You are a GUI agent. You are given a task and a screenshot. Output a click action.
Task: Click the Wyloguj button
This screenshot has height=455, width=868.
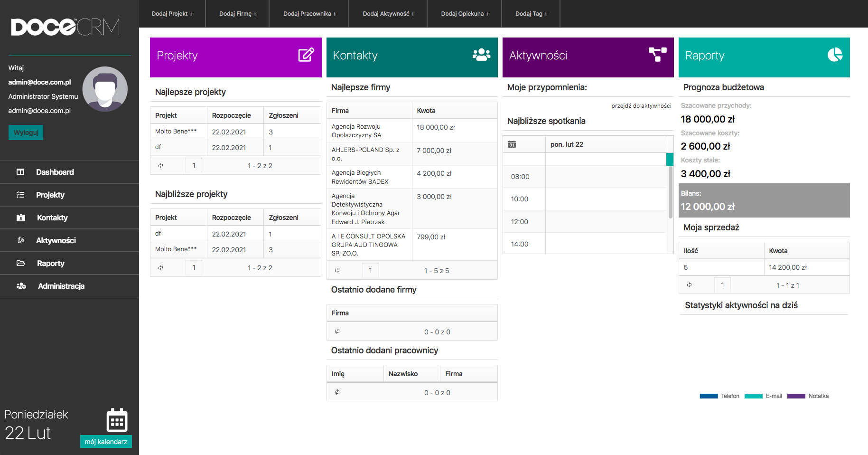coord(26,133)
